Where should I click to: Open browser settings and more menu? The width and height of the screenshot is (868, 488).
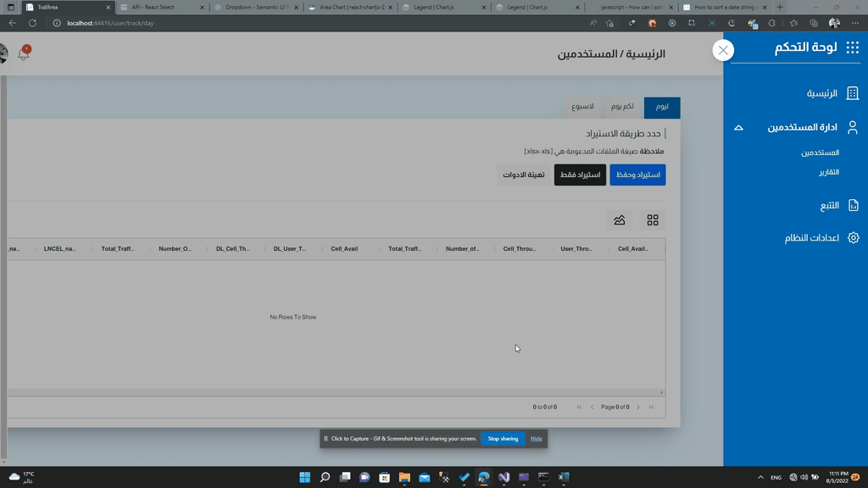[855, 23]
